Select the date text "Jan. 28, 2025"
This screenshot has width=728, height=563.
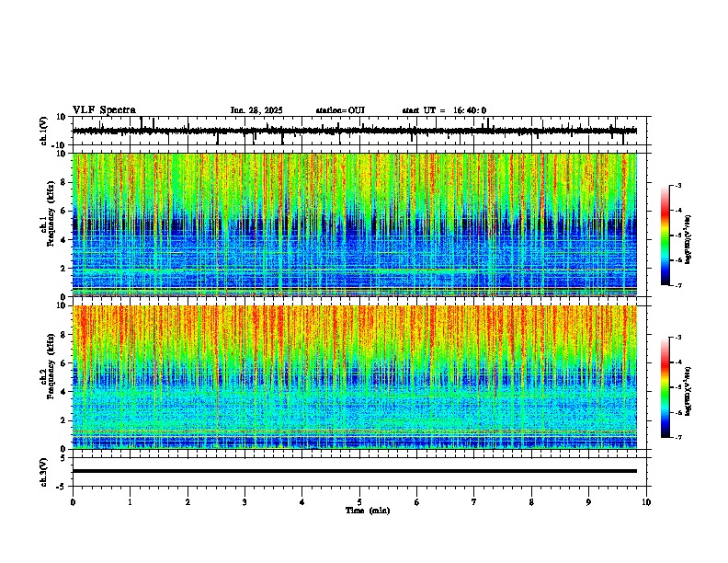coord(256,110)
